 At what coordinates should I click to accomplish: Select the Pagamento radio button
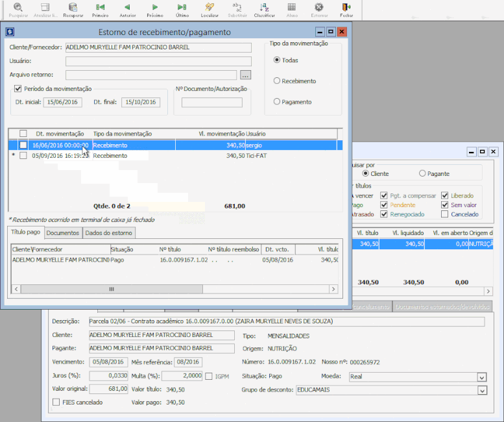tap(277, 102)
